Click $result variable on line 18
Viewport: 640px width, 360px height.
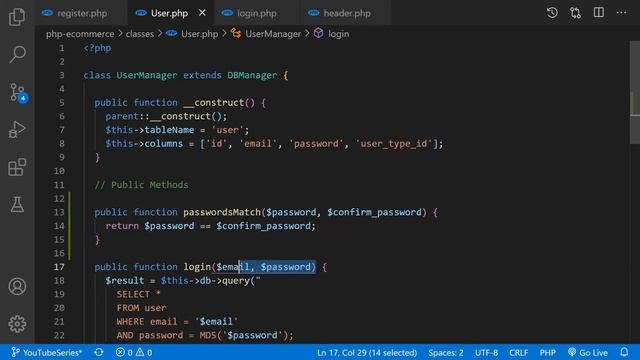tap(125, 280)
